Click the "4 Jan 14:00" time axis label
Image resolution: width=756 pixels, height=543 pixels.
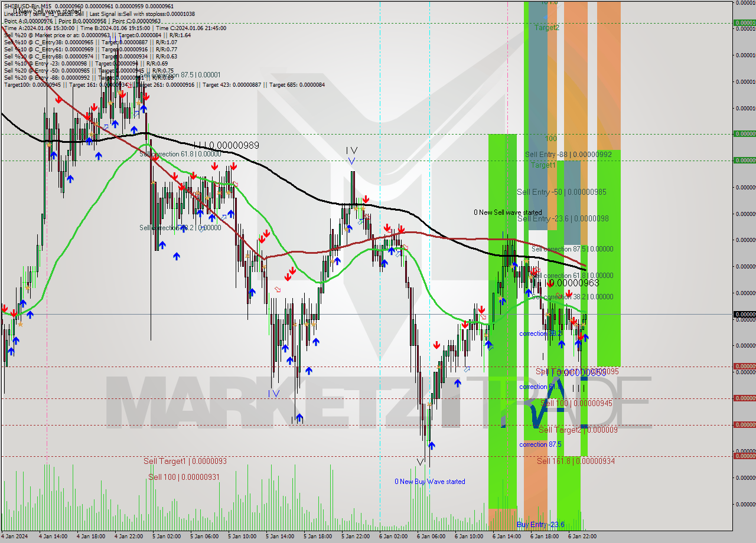(x=52, y=537)
